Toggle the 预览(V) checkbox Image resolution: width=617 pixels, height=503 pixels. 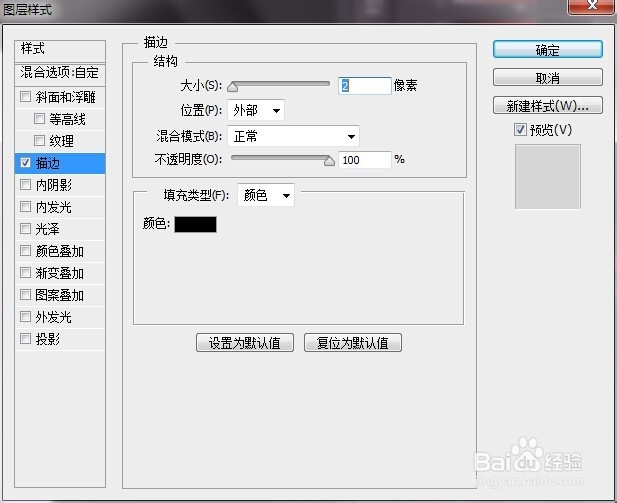coord(520,129)
